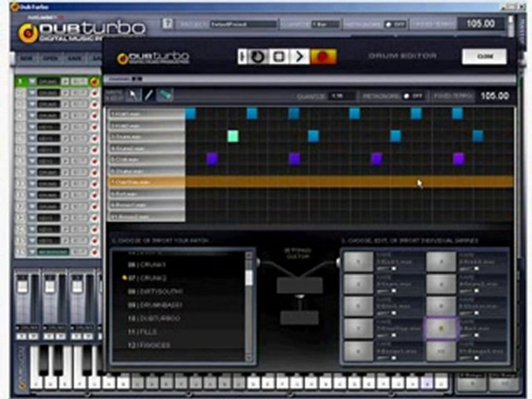The width and height of the screenshot is (532, 399).
Task: Expand the dropdown arrow on track 1
Action: 32,82
